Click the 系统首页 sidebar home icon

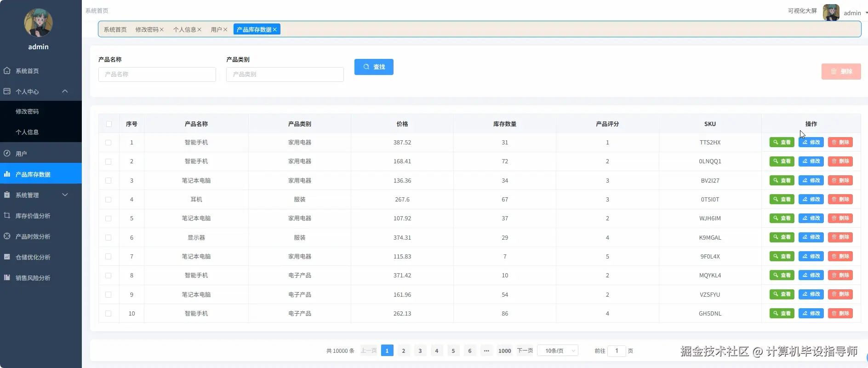[x=7, y=71]
